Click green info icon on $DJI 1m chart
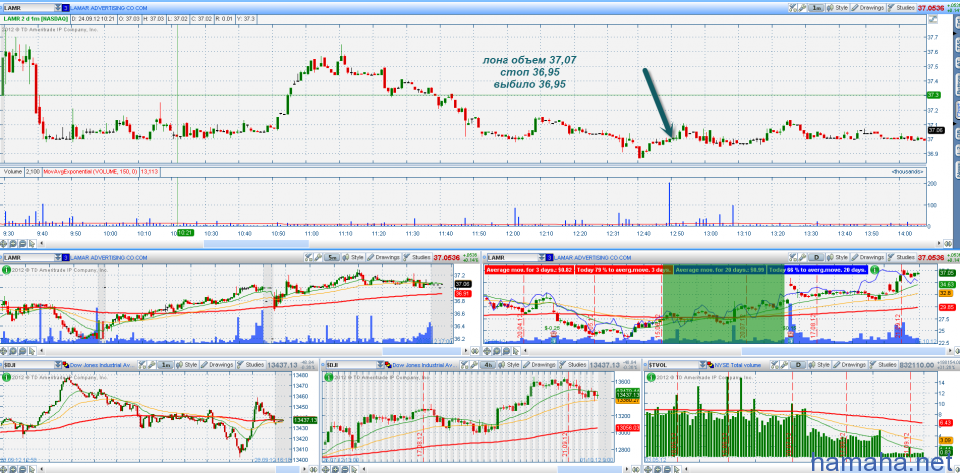 [x=7, y=376]
